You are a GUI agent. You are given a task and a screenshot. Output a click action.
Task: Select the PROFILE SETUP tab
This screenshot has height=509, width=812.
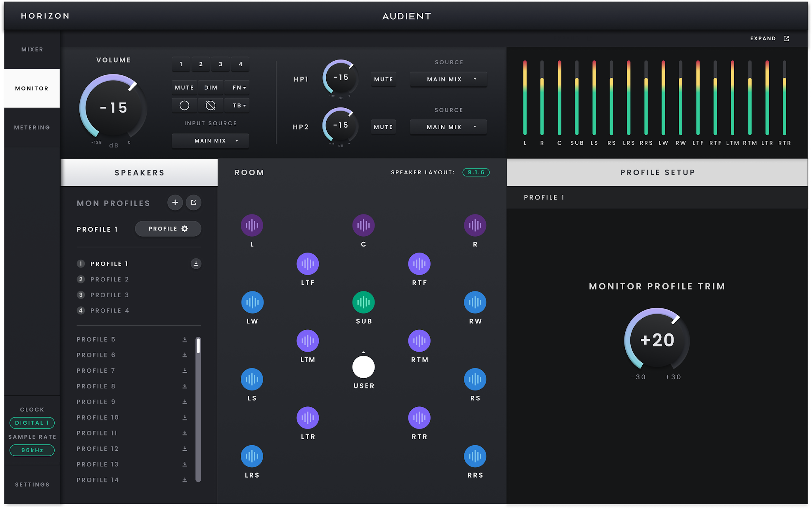tap(657, 172)
